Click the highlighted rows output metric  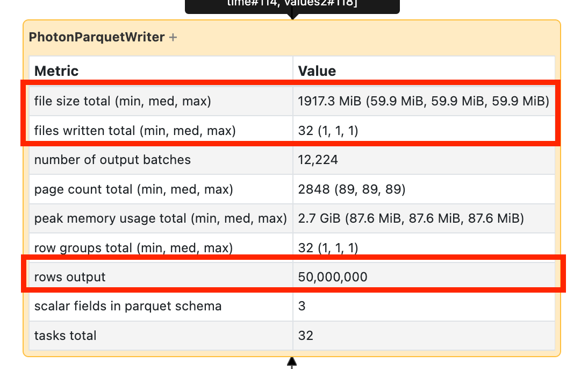tap(292, 276)
